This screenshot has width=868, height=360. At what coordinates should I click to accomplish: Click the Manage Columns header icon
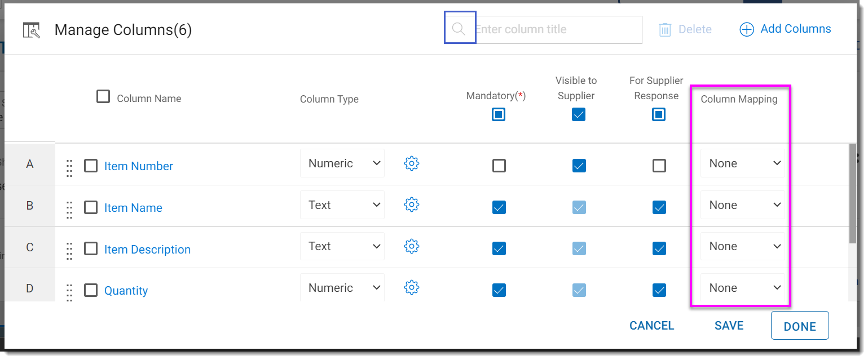(x=32, y=30)
